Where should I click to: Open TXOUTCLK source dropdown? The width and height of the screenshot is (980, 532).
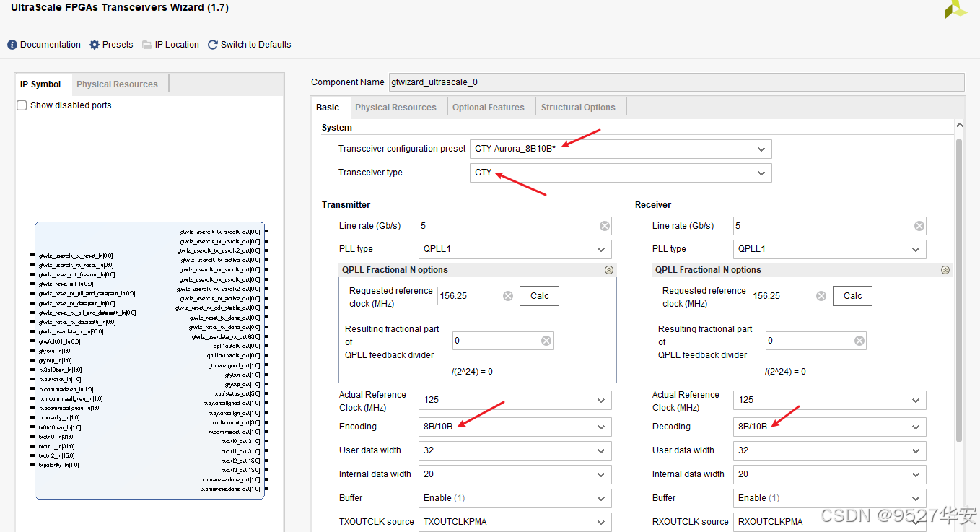(x=515, y=522)
